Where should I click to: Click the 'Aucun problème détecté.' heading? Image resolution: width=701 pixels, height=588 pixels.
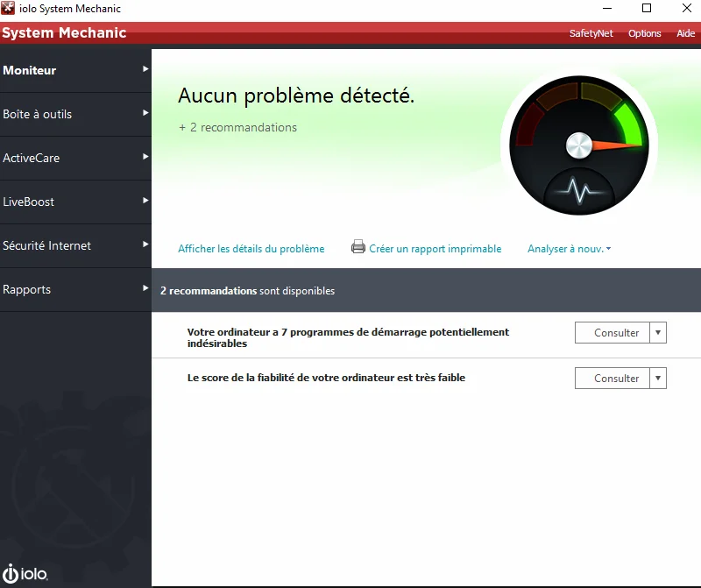[296, 96]
